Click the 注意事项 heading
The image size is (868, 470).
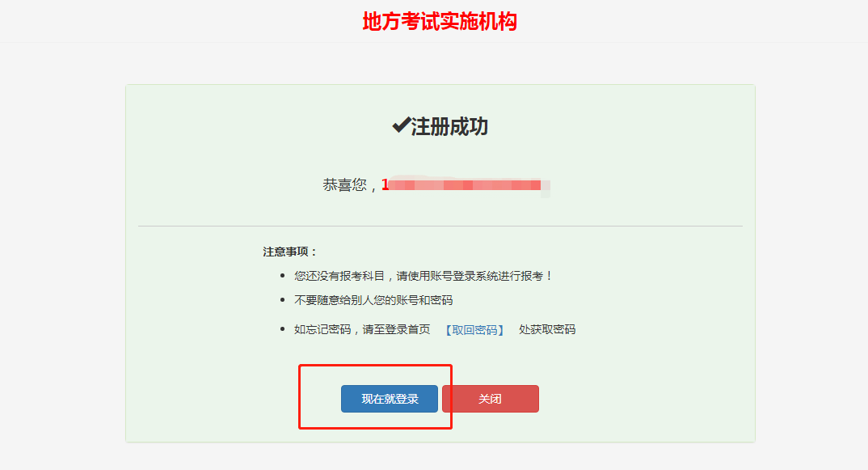point(290,252)
